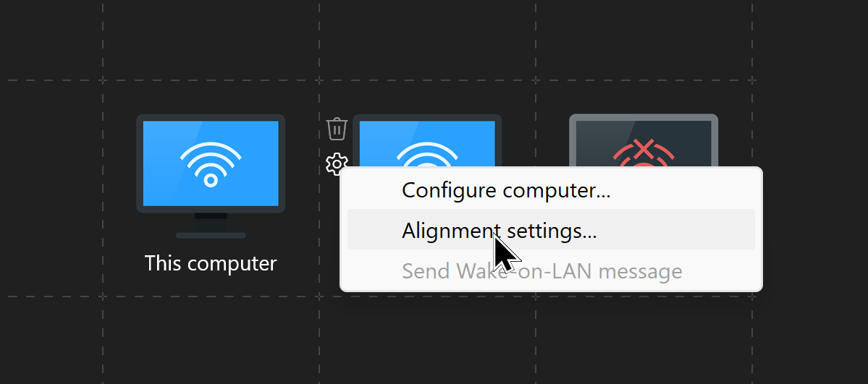This screenshot has width=868, height=384.
Task: Click empty grid cell right of disconnected computer
Action: click(x=809, y=188)
